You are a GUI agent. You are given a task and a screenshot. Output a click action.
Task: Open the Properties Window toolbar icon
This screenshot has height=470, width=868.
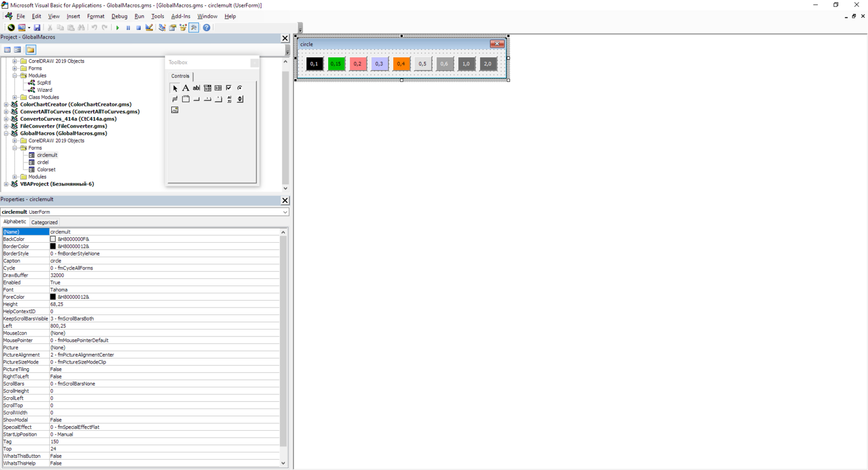172,28
